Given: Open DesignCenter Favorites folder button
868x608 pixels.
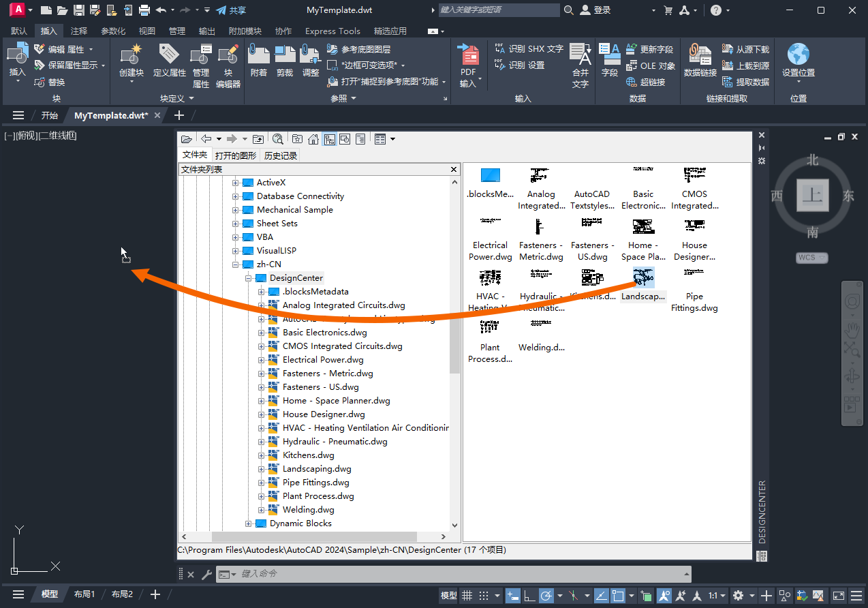Looking at the screenshot, I should tap(297, 139).
